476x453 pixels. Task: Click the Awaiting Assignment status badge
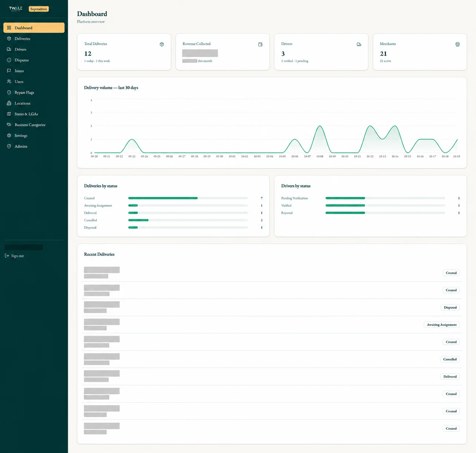(x=442, y=325)
